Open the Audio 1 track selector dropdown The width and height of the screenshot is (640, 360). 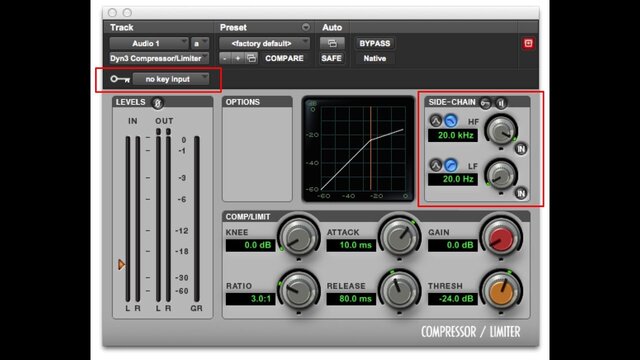click(x=149, y=43)
